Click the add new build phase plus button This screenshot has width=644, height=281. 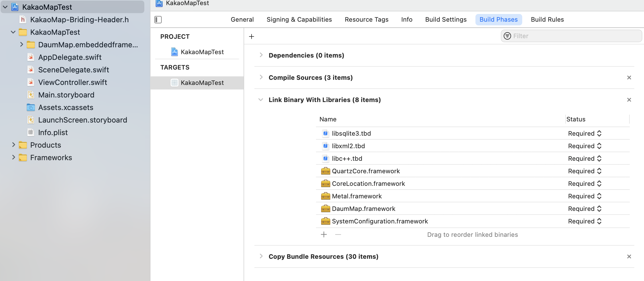tap(252, 36)
